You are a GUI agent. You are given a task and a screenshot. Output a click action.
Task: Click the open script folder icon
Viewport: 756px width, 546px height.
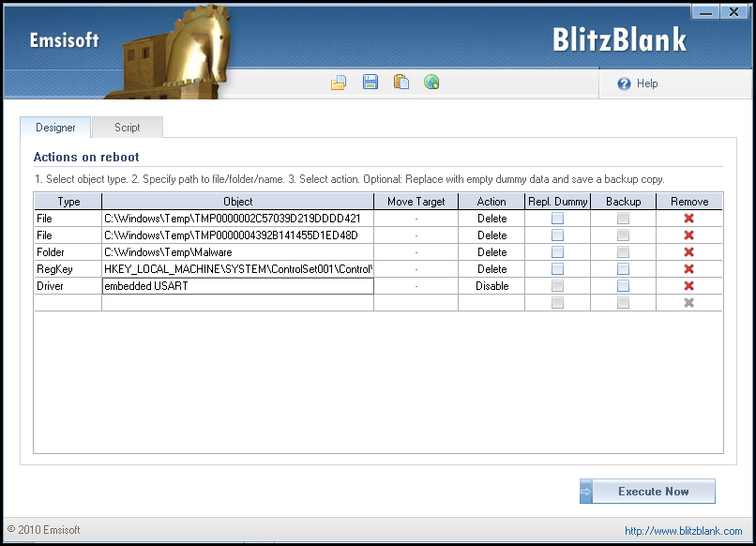click(x=339, y=83)
